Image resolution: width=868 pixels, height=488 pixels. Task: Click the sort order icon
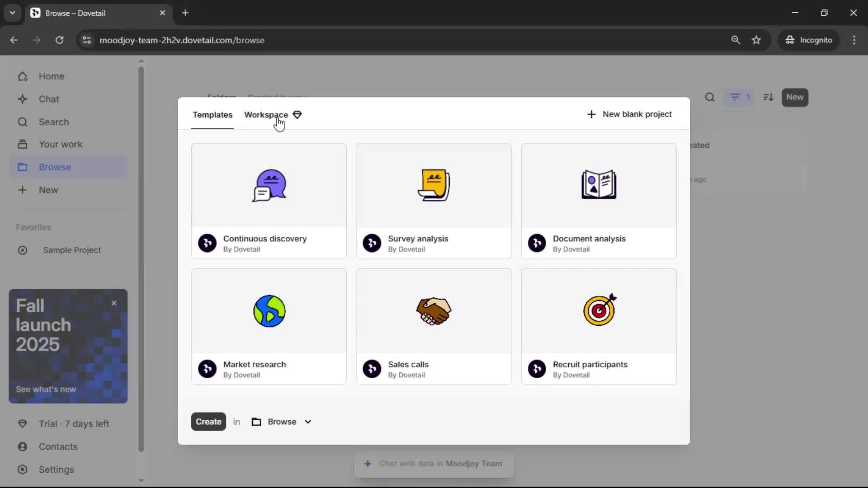[x=768, y=97]
